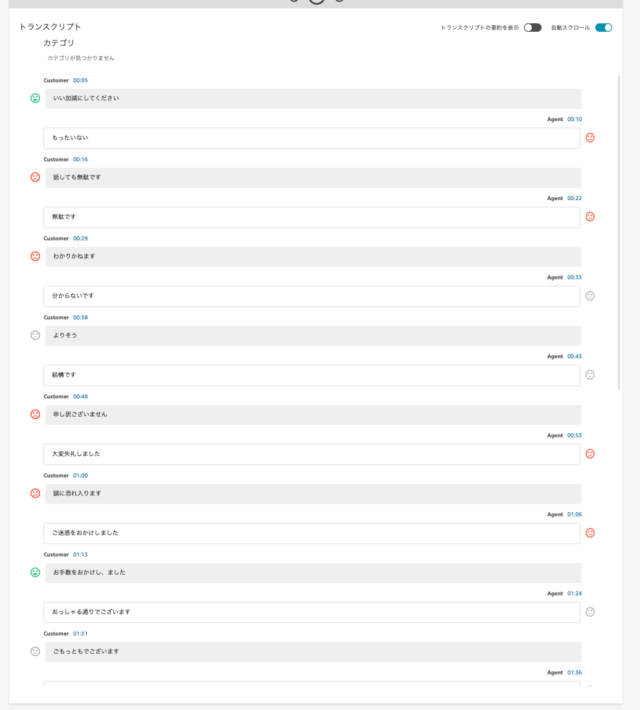Click negative sentiment icon at Agent 00:10
This screenshot has width=640, height=710.
pyautogui.click(x=590, y=138)
